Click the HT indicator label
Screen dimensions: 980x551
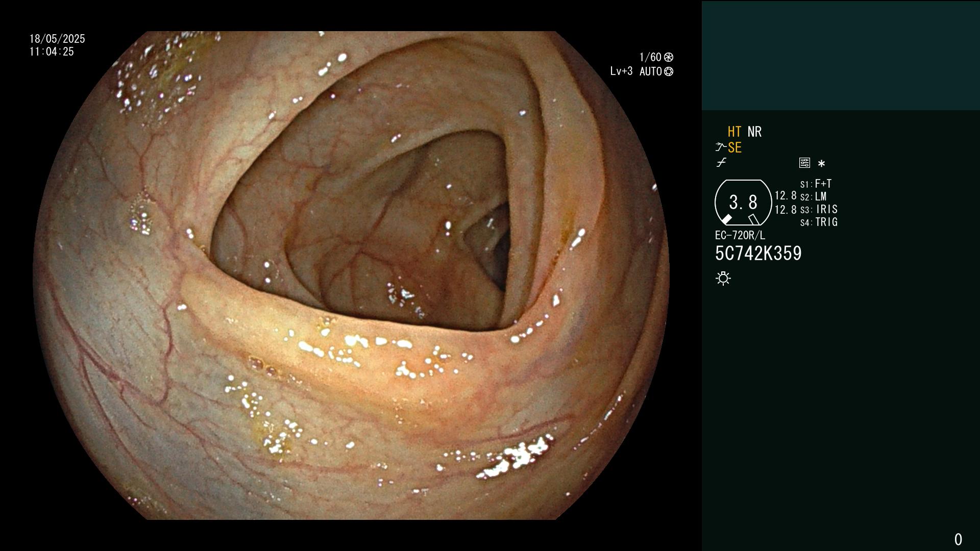[734, 132]
